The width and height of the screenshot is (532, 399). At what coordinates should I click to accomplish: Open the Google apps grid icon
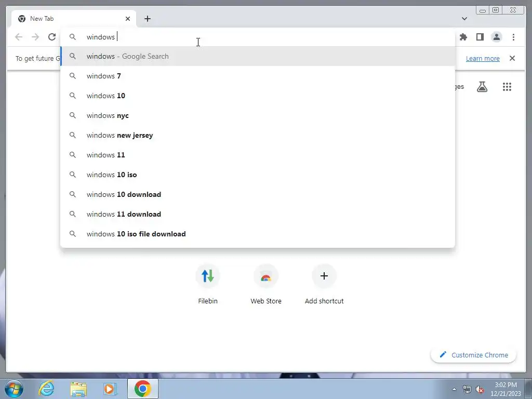tap(507, 87)
